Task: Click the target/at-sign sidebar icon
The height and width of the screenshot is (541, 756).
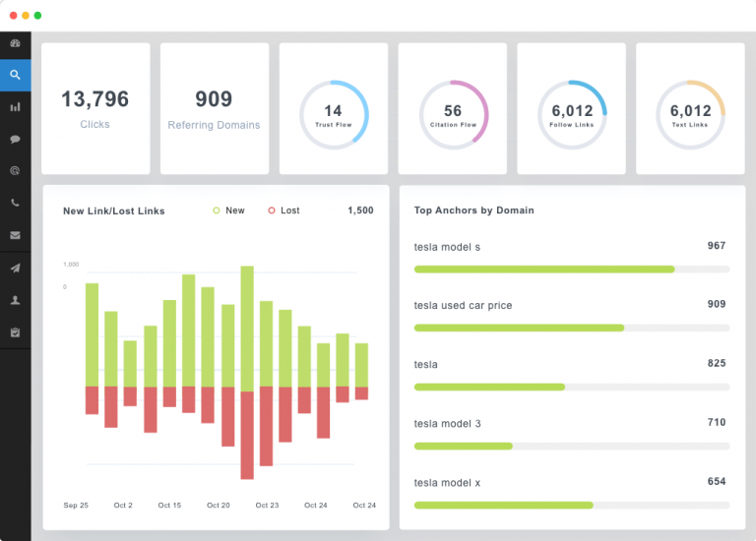Action: point(15,170)
